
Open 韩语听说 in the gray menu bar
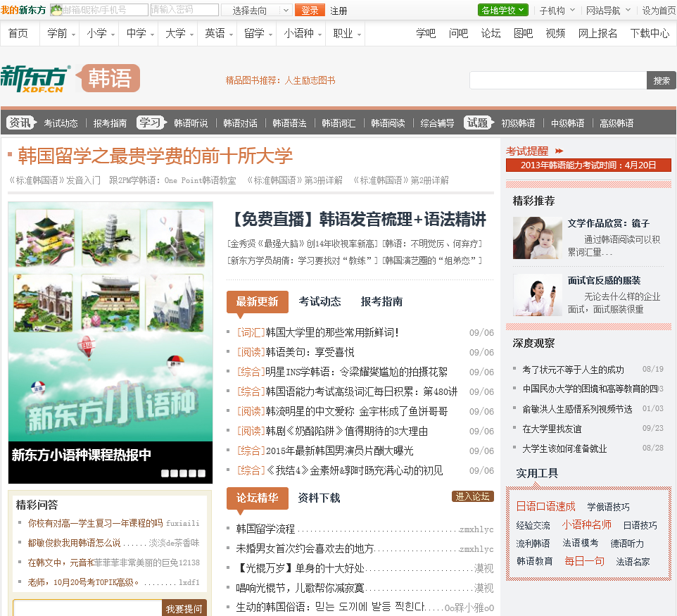(x=191, y=123)
